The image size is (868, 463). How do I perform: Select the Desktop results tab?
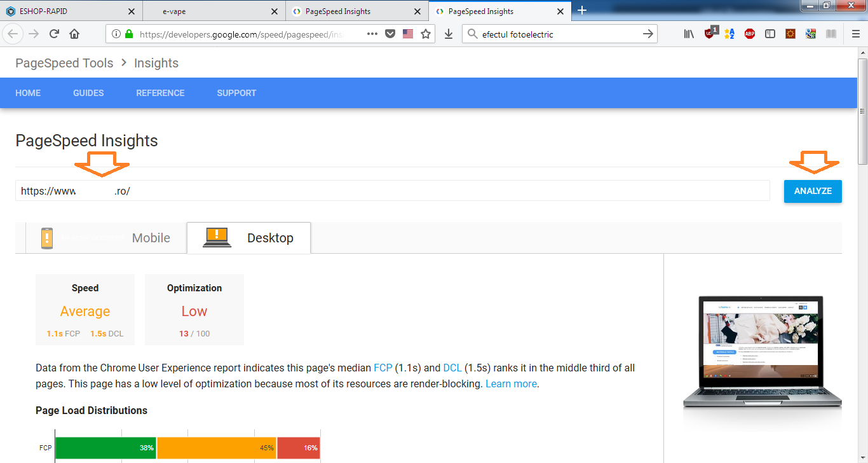click(x=248, y=238)
